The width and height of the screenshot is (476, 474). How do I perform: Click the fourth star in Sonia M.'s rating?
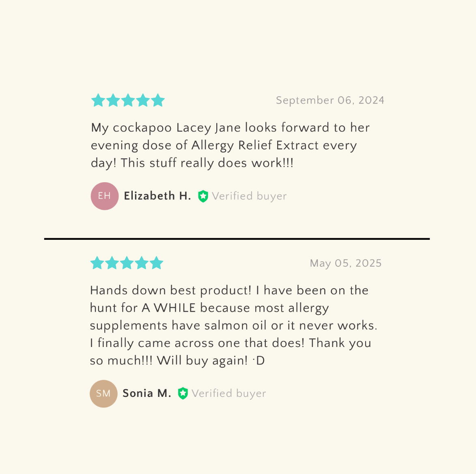(x=141, y=263)
